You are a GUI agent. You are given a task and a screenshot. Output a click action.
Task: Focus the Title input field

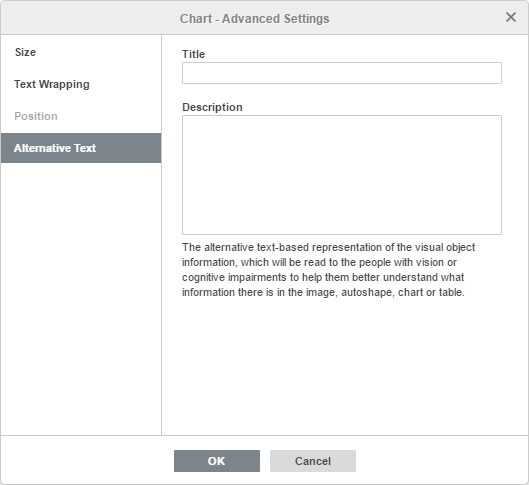(x=342, y=73)
